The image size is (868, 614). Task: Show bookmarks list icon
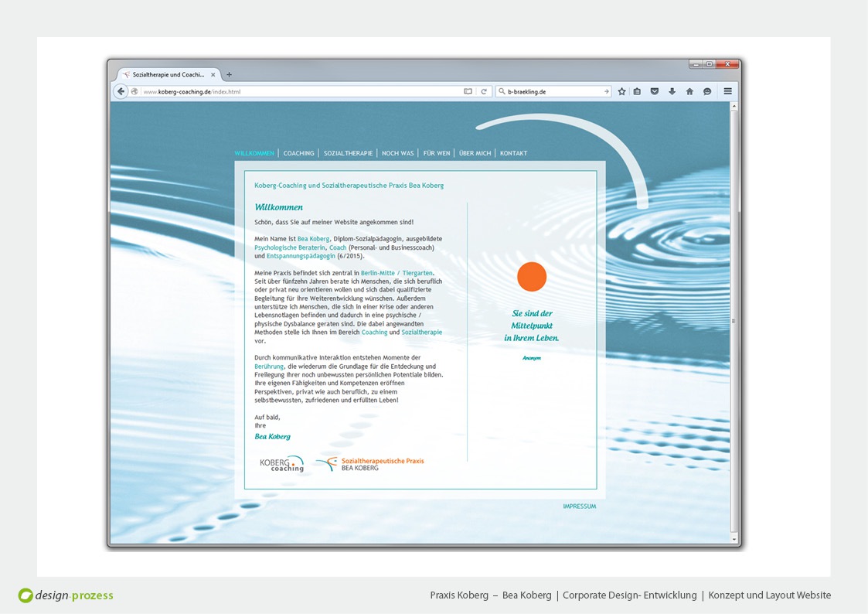point(638,91)
